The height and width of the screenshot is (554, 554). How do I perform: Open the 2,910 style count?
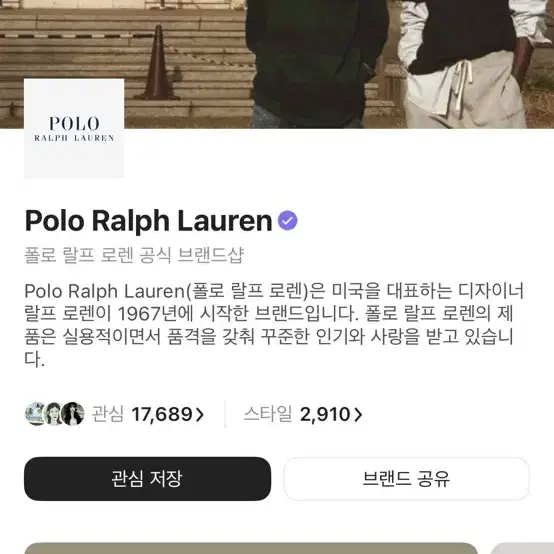click(325, 414)
